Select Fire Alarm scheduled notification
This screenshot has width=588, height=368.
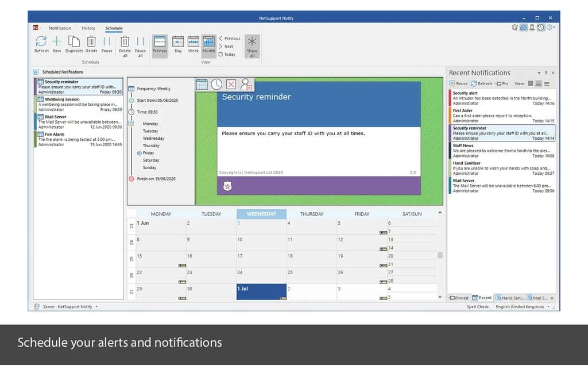[x=78, y=139]
